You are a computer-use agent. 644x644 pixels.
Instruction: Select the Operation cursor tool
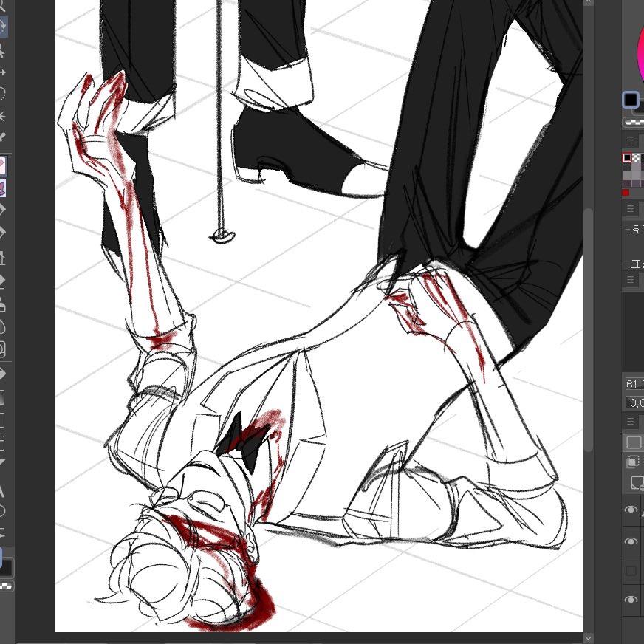tap(2, 52)
